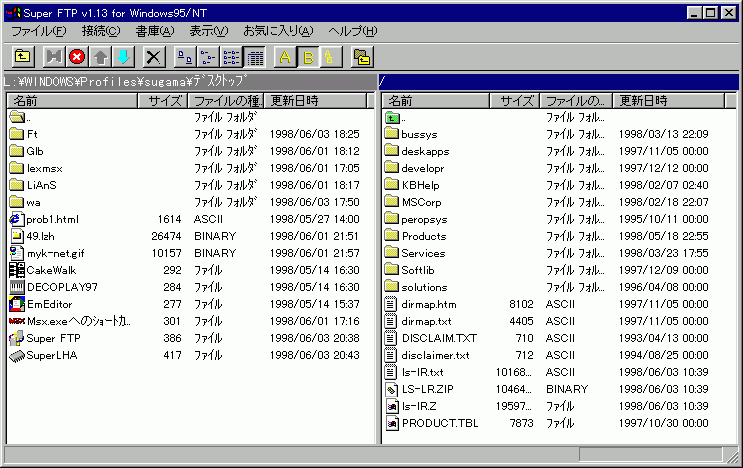Open the お気に入り(A) menu
Image resolution: width=743 pixels, height=468 pixels.
280,31
